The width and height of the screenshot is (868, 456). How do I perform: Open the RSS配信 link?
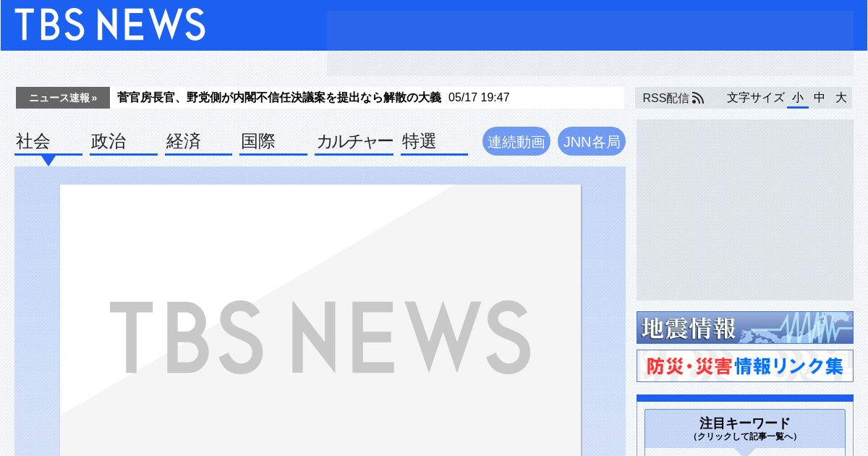coord(673,98)
